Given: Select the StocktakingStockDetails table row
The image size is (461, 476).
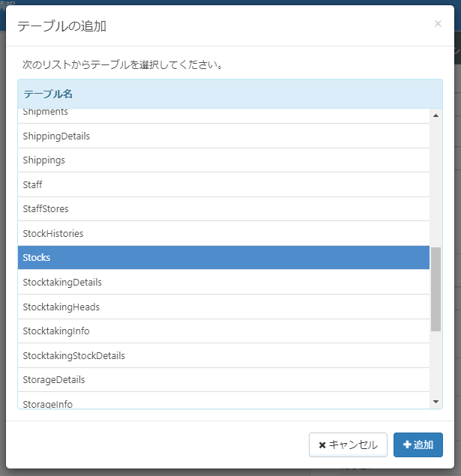Looking at the screenshot, I should [x=223, y=355].
